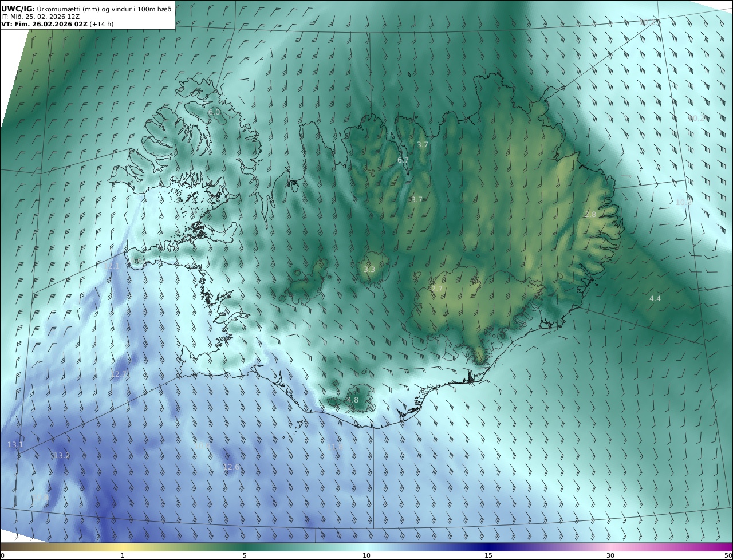Click the 11.8 value south of the coast
The image size is (733, 560).
pyautogui.click(x=335, y=447)
